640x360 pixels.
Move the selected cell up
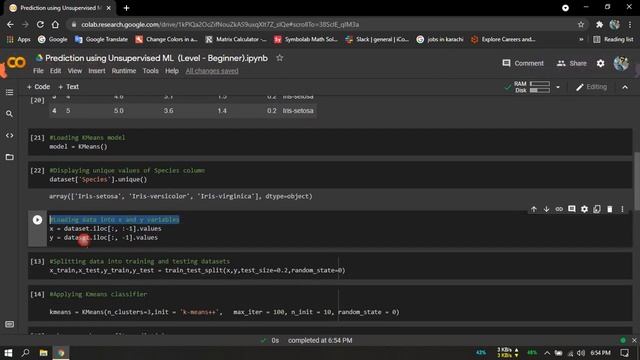[x=533, y=209]
